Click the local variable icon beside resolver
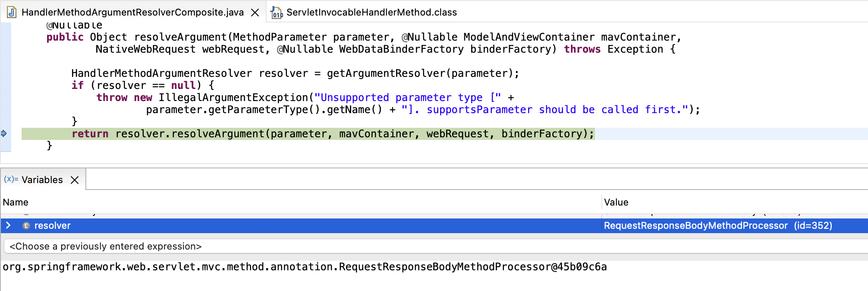The width and height of the screenshot is (868, 291). click(x=26, y=225)
